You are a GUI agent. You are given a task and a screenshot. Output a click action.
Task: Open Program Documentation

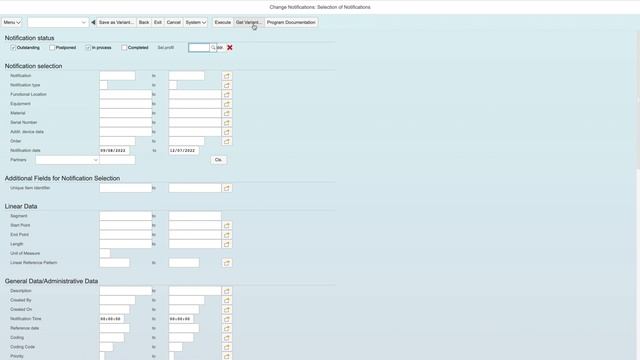pos(291,22)
